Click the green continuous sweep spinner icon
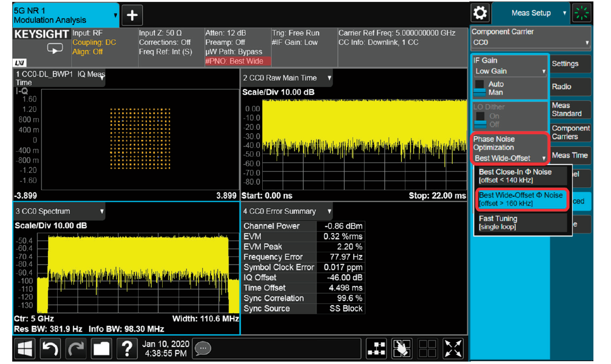The image size is (611, 364). [x=582, y=13]
